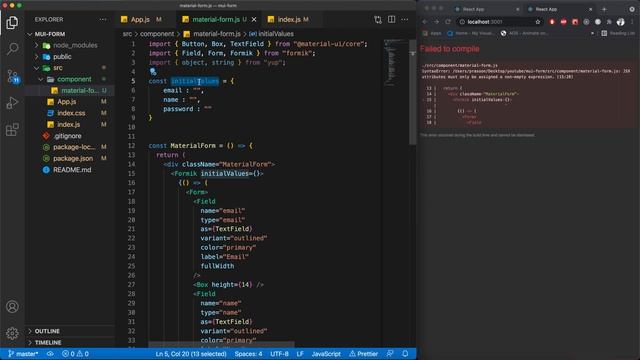This screenshot has height=360, width=640.
Task: Open a new browser tab
Action: 604,9
